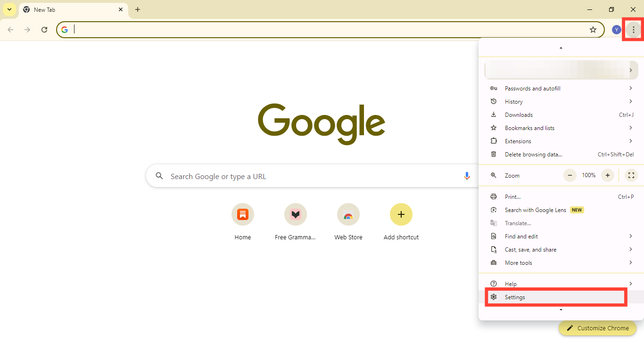Image resolution: width=644 pixels, height=343 pixels.
Task: Open Bookmarks and lists submenu
Action: point(561,128)
